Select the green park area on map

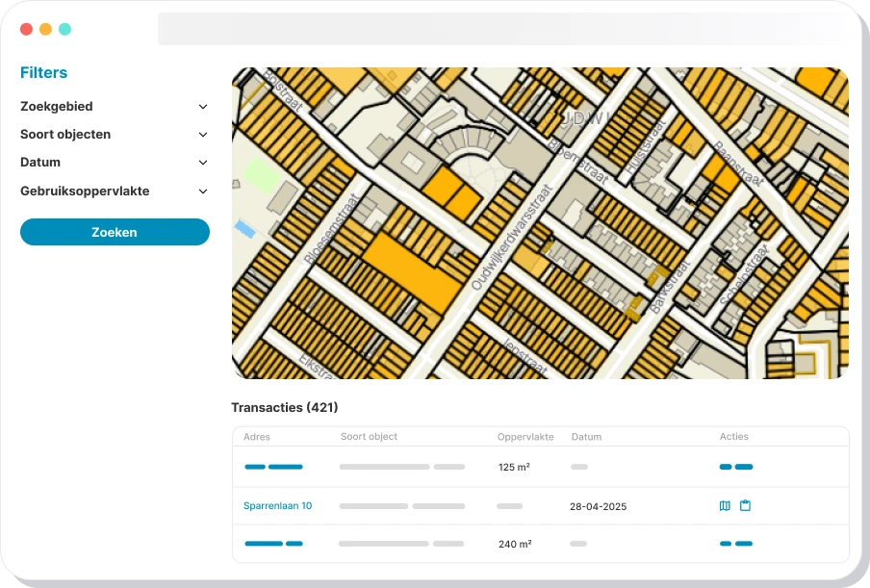[258, 175]
